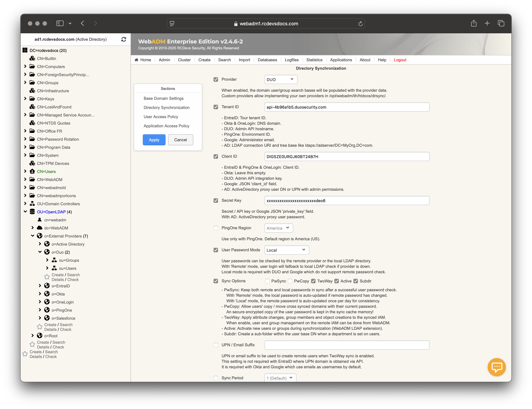Click the OU=Domain Controllers icon
This screenshot has height=409, width=532.
pyautogui.click(x=32, y=204)
